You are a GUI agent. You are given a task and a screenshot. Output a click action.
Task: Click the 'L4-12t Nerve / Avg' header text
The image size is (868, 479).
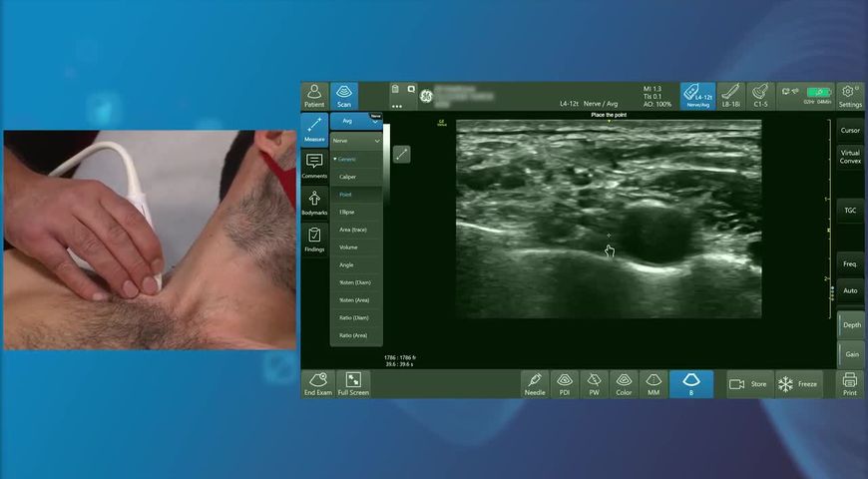pyautogui.click(x=589, y=104)
